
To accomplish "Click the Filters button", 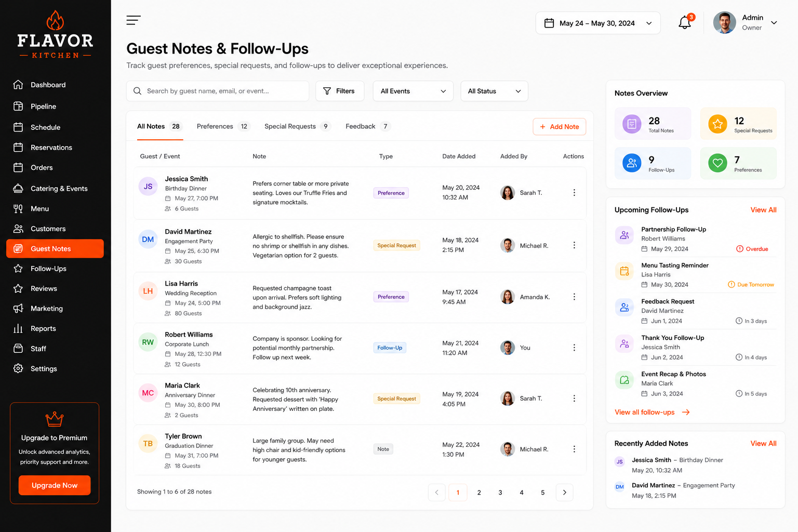I will tap(339, 91).
